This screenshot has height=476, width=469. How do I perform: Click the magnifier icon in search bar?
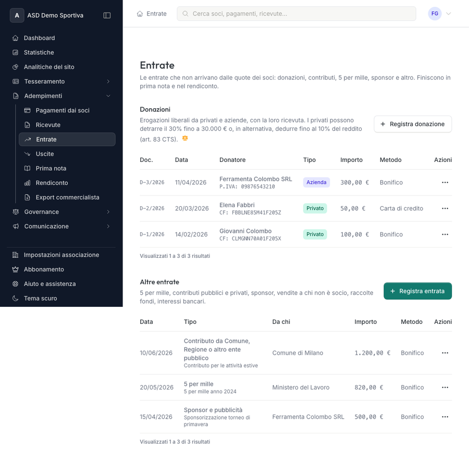[x=185, y=14]
